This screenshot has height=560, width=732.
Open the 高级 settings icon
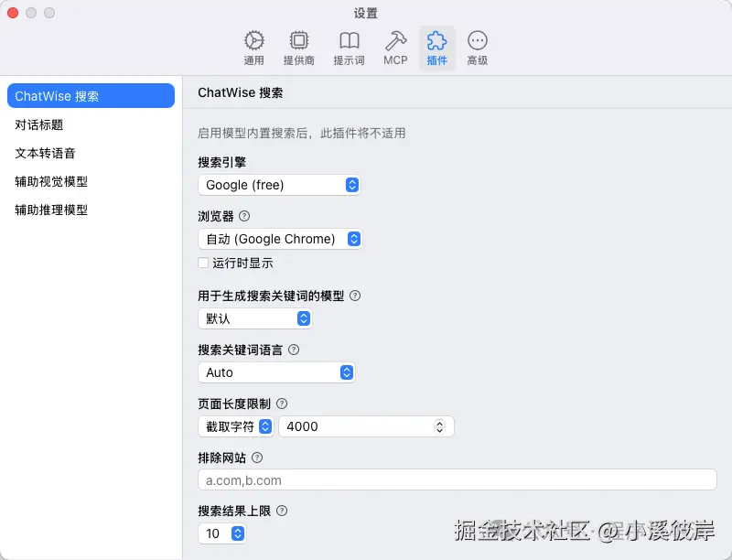click(x=477, y=42)
